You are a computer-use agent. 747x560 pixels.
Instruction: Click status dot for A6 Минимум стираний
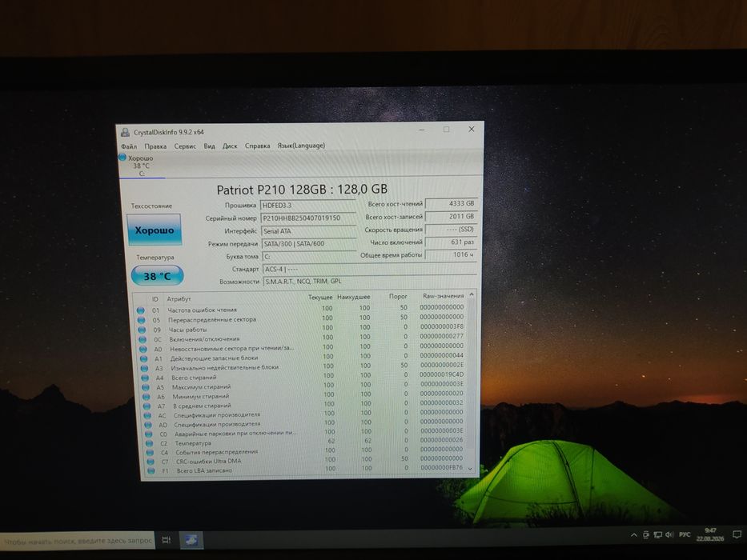[147, 397]
